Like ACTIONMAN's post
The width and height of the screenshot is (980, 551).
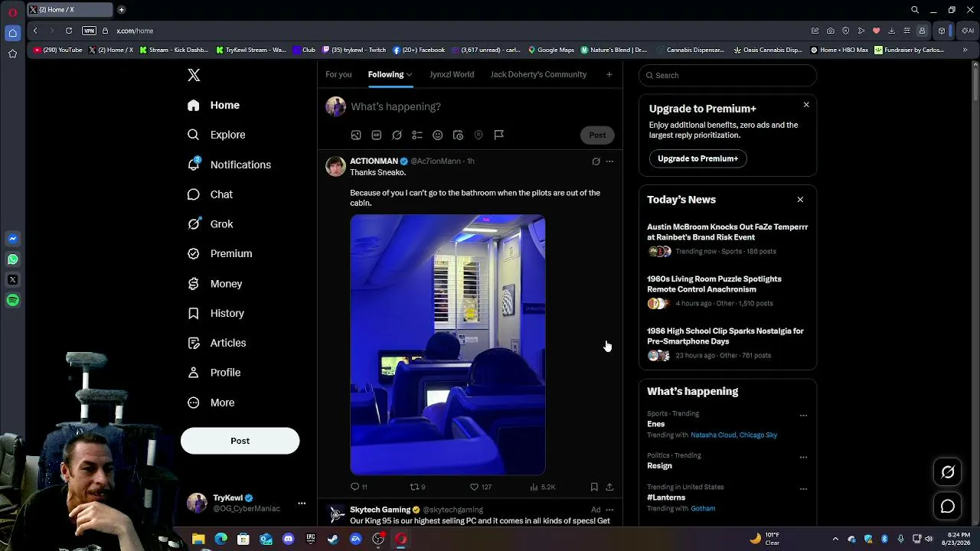coord(480,487)
